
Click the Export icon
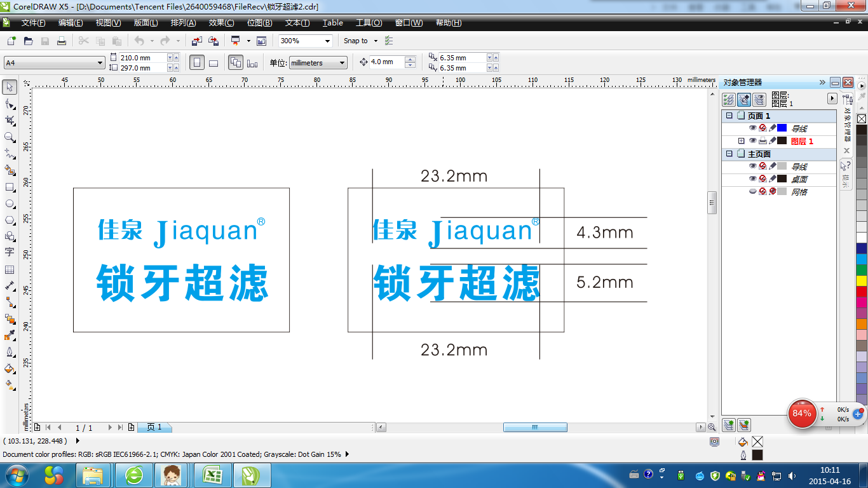(214, 41)
